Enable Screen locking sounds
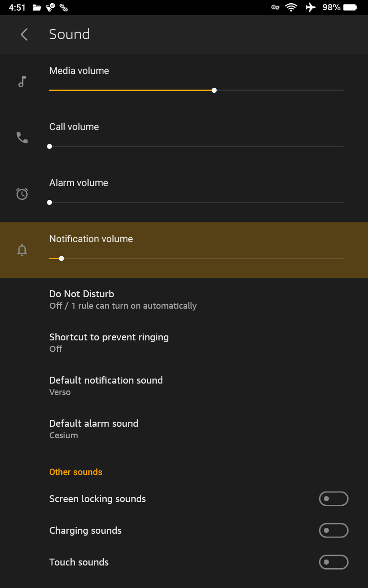Image resolution: width=368 pixels, height=588 pixels. 333,498
